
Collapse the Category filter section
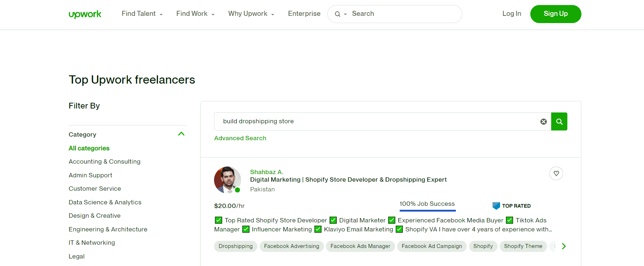pyautogui.click(x=181, y=134)
